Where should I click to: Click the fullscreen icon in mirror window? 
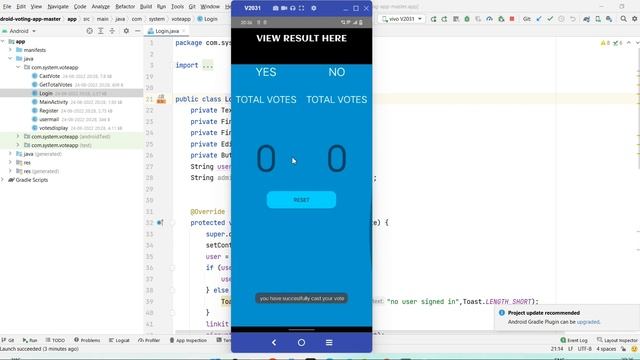[301, 8]
